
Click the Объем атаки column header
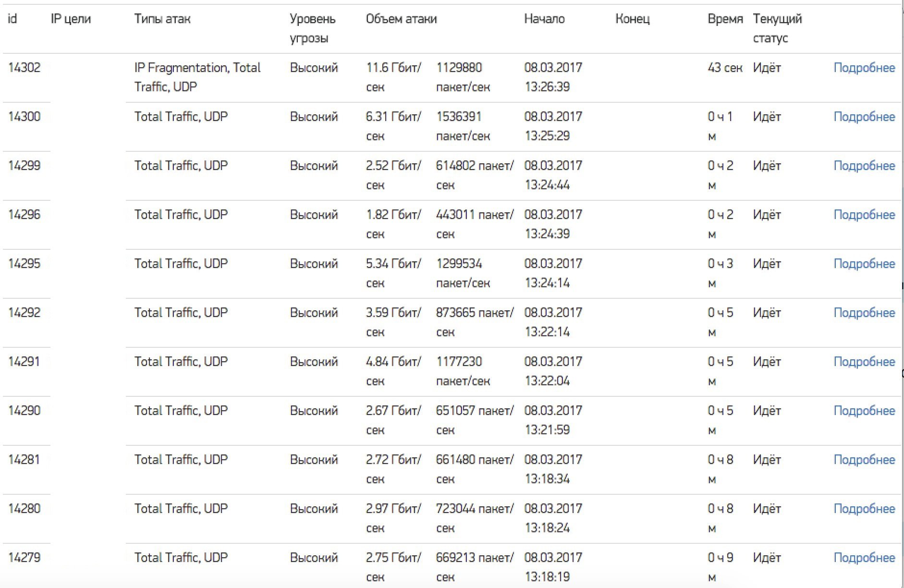click(x=402, y=19)
